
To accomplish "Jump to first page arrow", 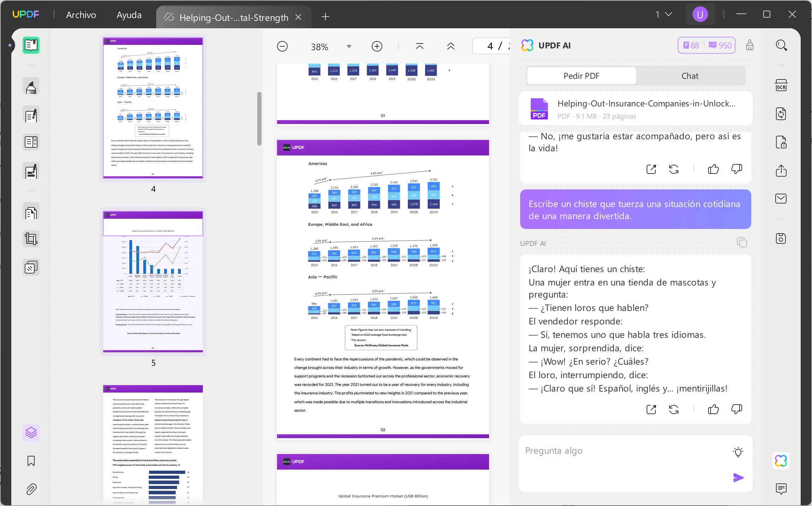I will coord(420,46).
